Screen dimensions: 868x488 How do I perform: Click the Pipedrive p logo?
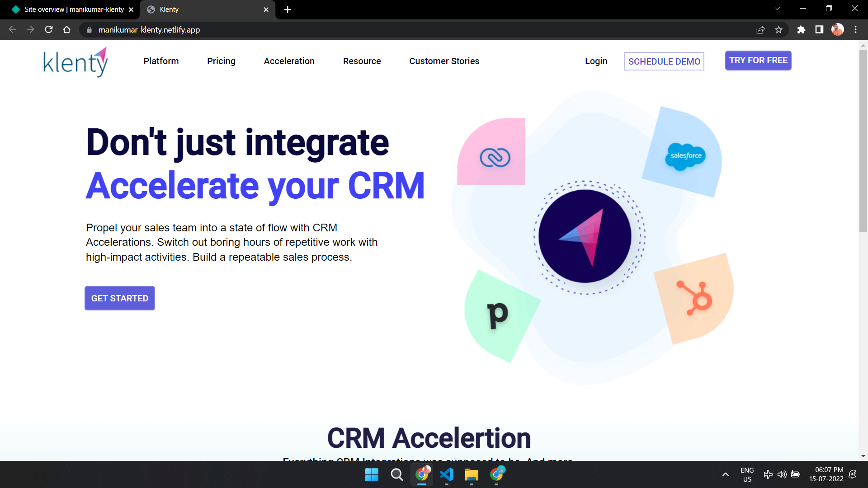tap(498, 315)
